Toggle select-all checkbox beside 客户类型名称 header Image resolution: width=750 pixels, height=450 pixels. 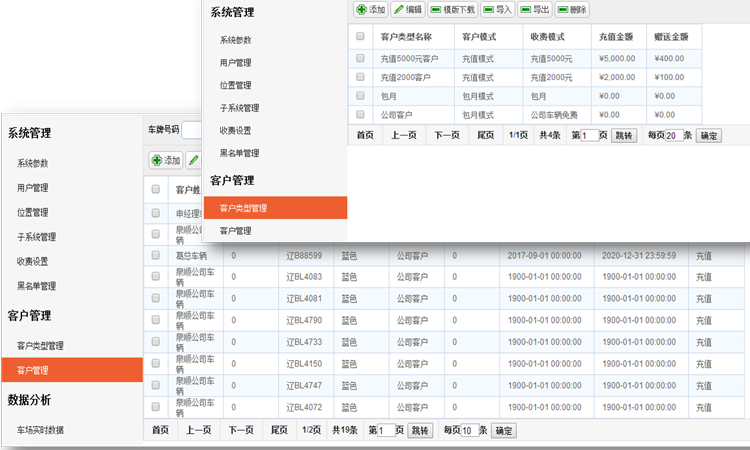point(360,36)
